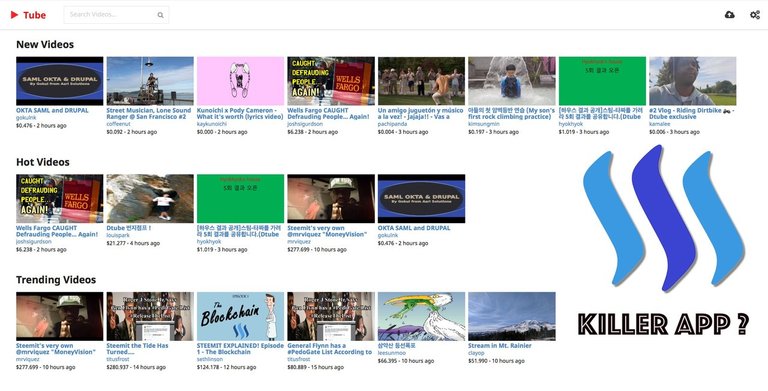Click '$66.395 - 10 hours ago' text
The height and width of the screenshot is (391, 768).
[x=406, y=361]
